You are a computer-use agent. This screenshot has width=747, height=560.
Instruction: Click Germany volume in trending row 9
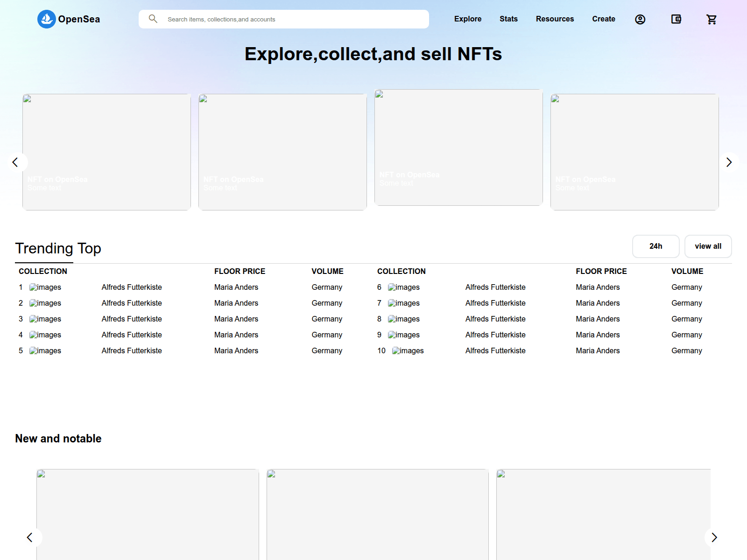(687, 335)
